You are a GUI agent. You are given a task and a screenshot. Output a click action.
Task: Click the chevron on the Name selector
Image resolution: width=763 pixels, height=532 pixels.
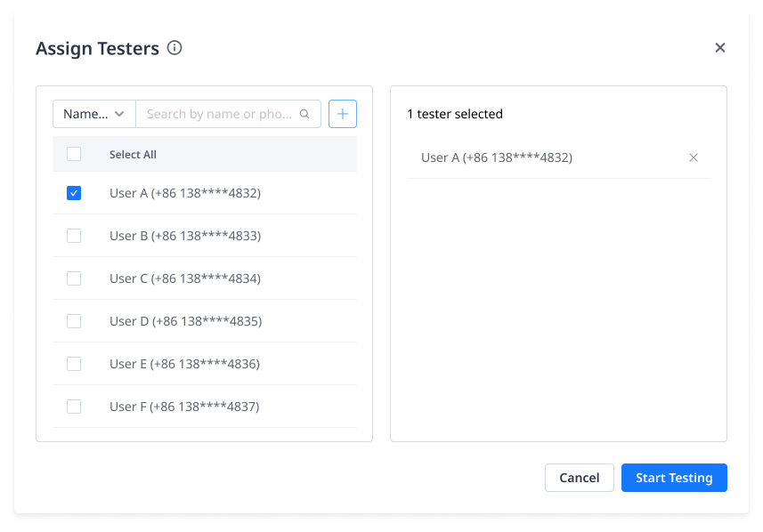click(x=121, y=114)
